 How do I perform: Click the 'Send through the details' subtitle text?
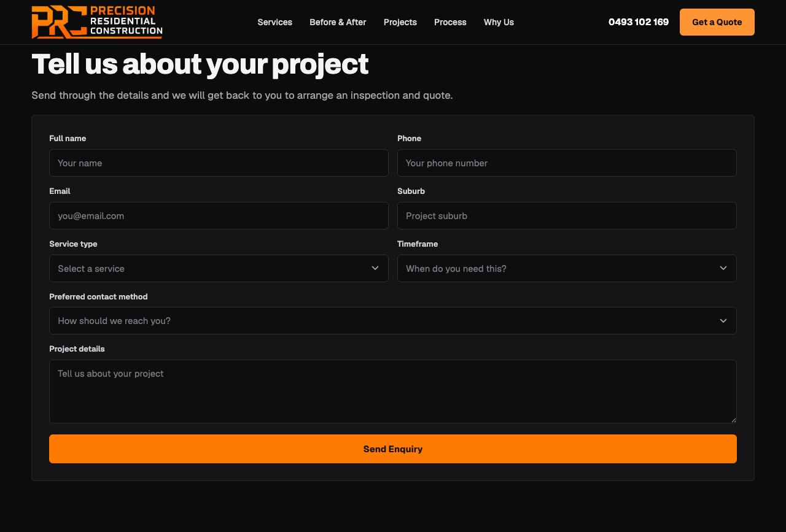pos(242,96)
